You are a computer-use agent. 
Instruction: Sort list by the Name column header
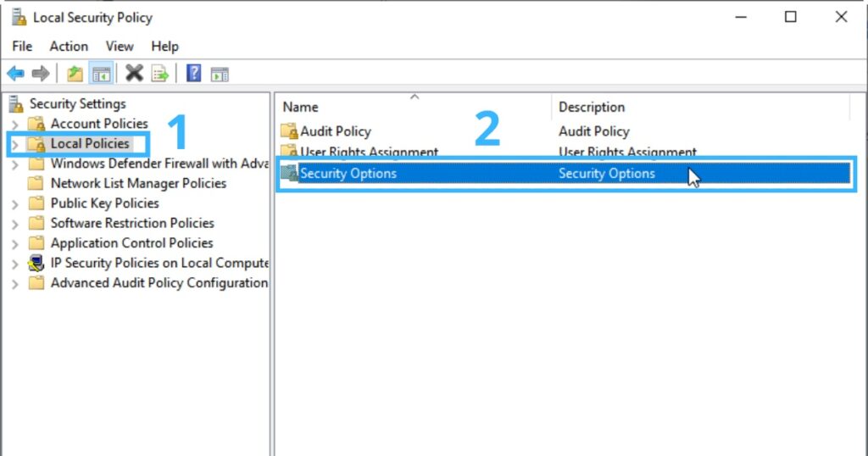301,108
